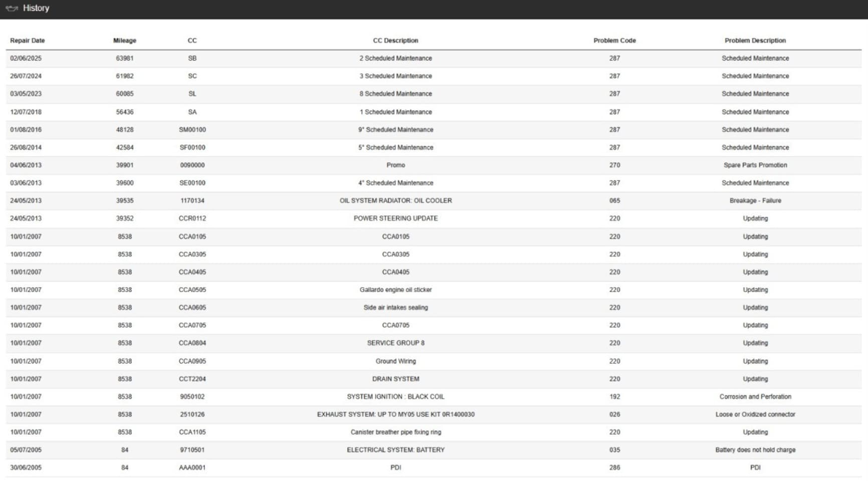Click the CC Description column header
Screen dimensions: 868x481
[x=395, y=41]
